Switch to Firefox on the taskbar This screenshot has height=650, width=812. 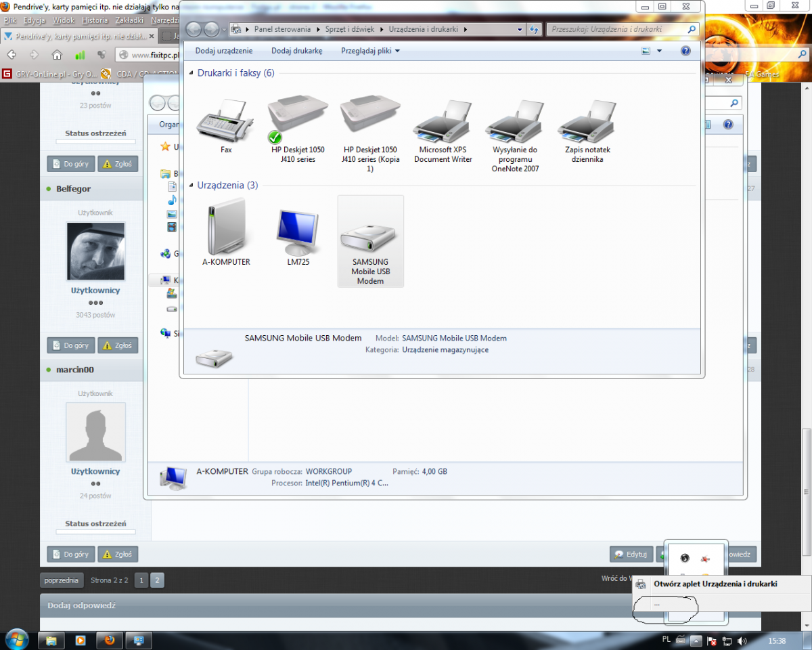110,640
